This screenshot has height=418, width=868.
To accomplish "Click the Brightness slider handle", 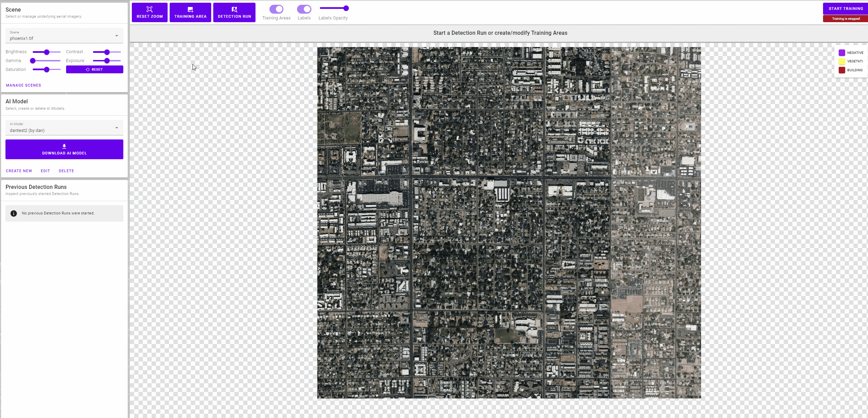I will click(47, 52).
